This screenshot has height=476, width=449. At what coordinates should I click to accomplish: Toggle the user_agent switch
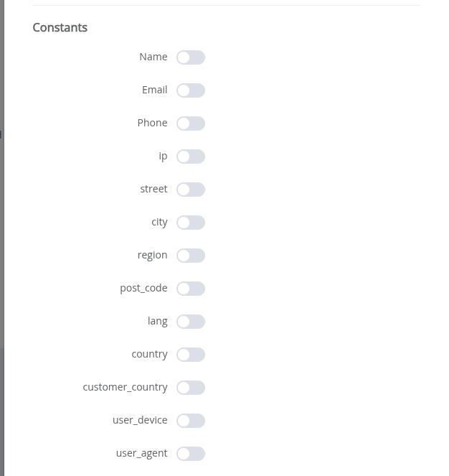191,454
